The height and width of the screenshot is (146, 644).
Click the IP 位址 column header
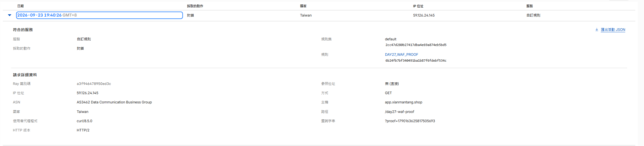point(418,6)
